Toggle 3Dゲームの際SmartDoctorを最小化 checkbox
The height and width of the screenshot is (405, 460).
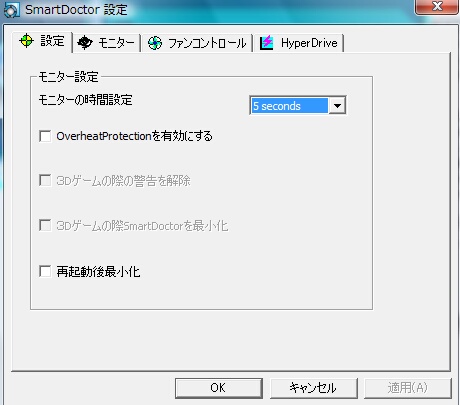(x=45, y=226)
